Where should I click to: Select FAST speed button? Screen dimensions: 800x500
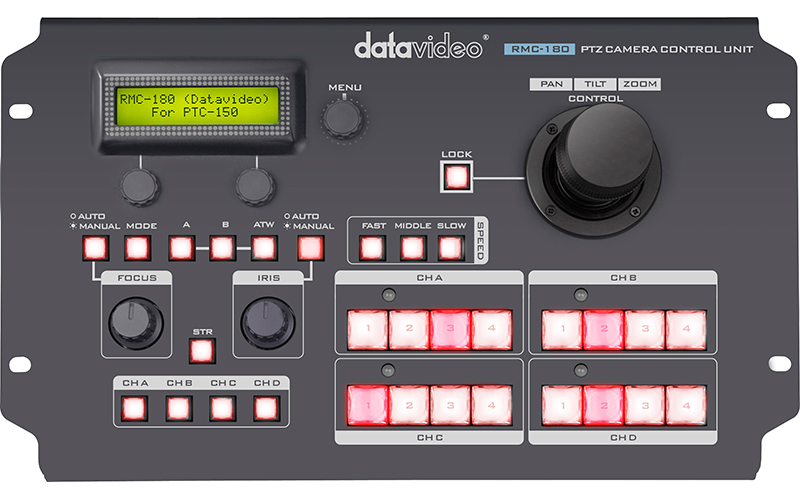372,248
